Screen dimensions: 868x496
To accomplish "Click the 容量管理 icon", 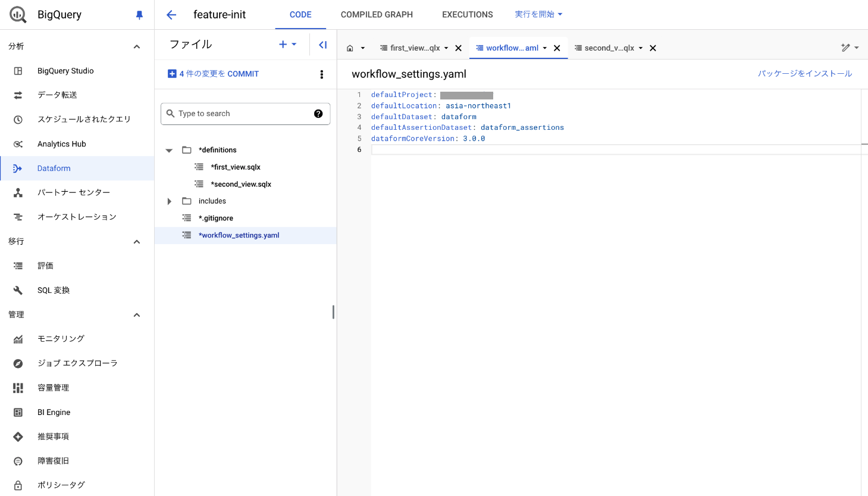I will (x=18, y=388).
